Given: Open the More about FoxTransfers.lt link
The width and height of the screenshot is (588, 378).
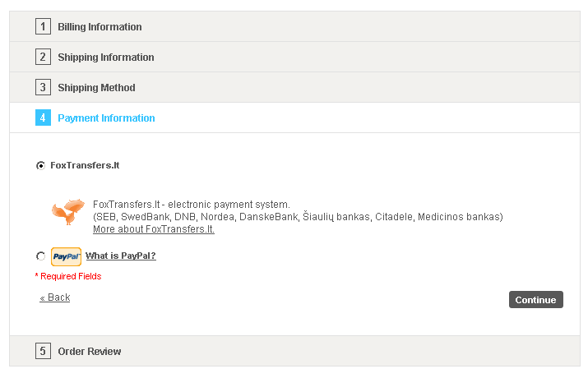Looking at the screenshot, I should point(154,229).
